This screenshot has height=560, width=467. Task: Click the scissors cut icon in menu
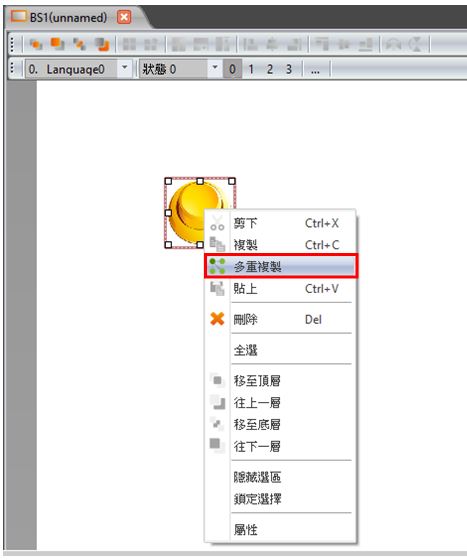[x=217, y=223]
